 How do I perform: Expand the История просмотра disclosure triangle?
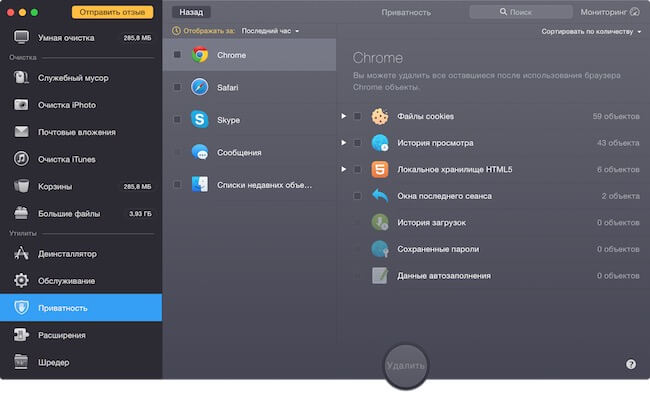tap(344, 143)
